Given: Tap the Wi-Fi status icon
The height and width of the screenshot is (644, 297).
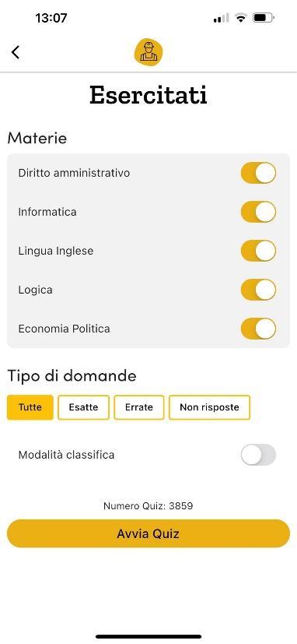Looking at the screenshot, I should point(241,18).
